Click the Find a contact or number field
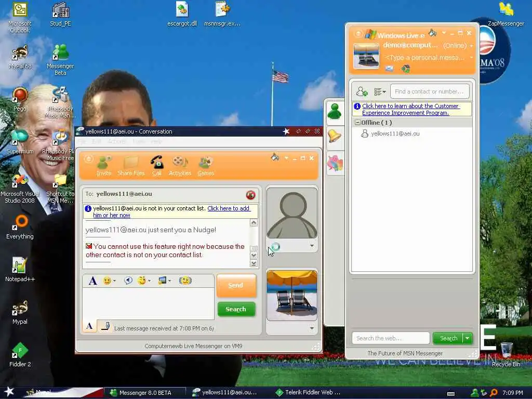Image resolution: width=532 pixels, height=399 pixels. 430,91
